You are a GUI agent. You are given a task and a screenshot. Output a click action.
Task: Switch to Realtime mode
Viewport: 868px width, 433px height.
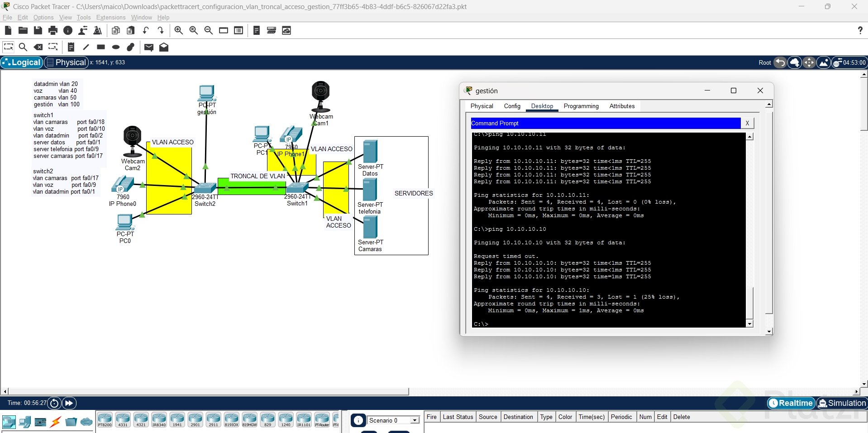[791, 403]
